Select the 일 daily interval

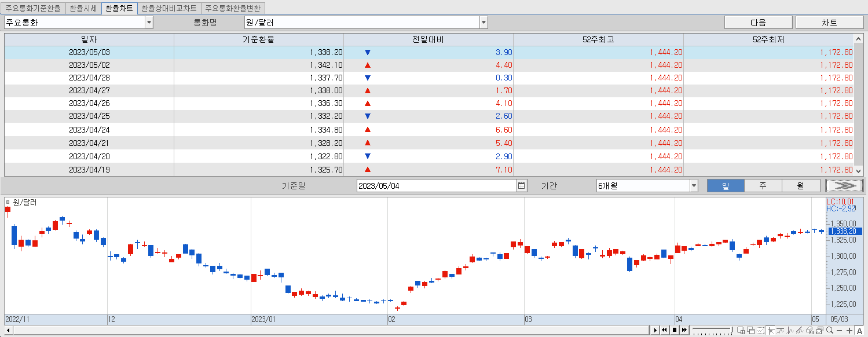[726, 186]
